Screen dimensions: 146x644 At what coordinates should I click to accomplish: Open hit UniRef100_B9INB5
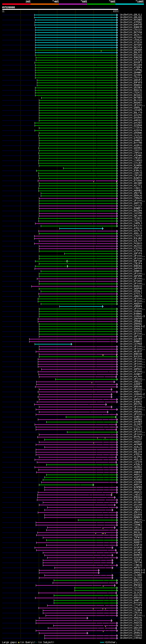131,20
